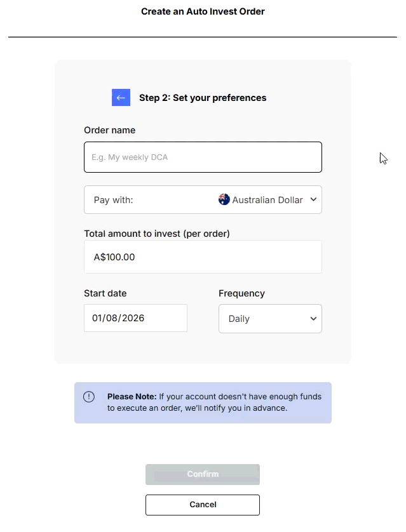The height and width of the screenshot is (532, 406).
Task: Click the Step 2 preferences heading
Action: [x=204, y=98]
